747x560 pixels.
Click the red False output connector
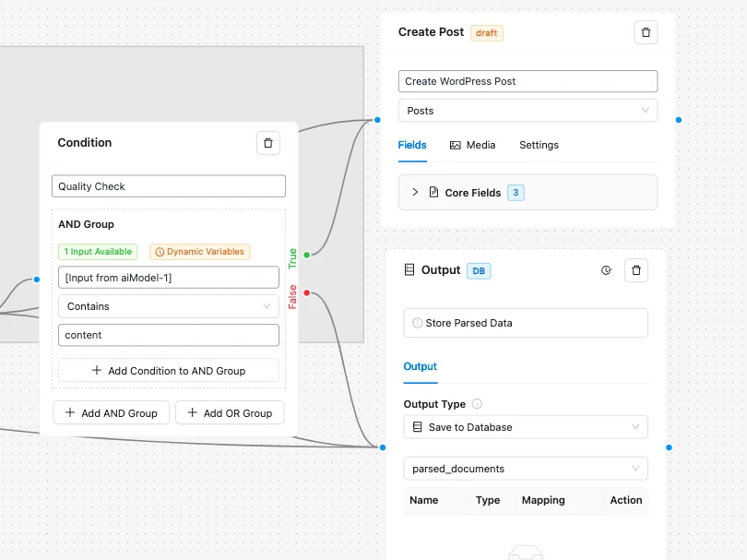pos(306,293)
